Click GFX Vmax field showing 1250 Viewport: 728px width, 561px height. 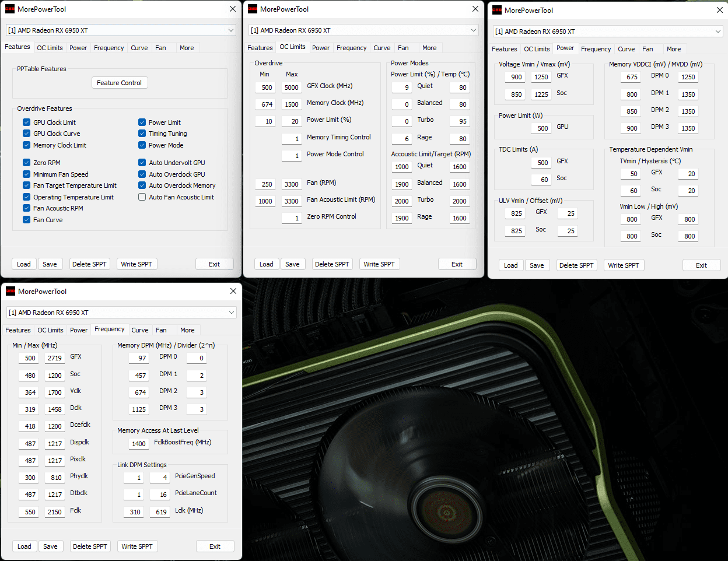click(x=541, y=77)
